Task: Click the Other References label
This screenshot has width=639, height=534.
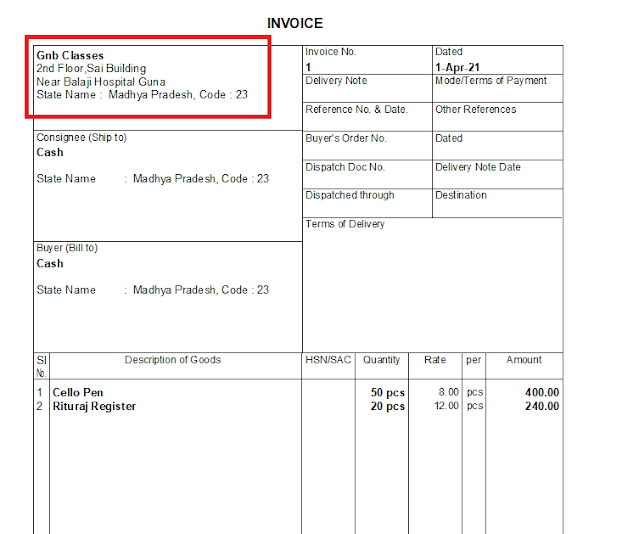Action: (476, 109)
